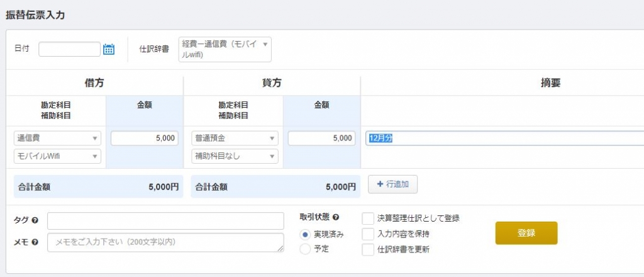Click the 振替伝票入力 page title
644x277 pixels.
point(35,15)
